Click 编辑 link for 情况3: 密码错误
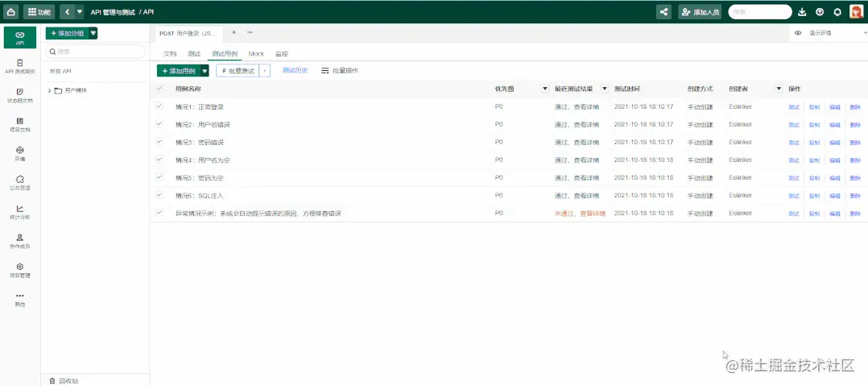868x386 pixels. pyautogui.click(x=835, y=143)
